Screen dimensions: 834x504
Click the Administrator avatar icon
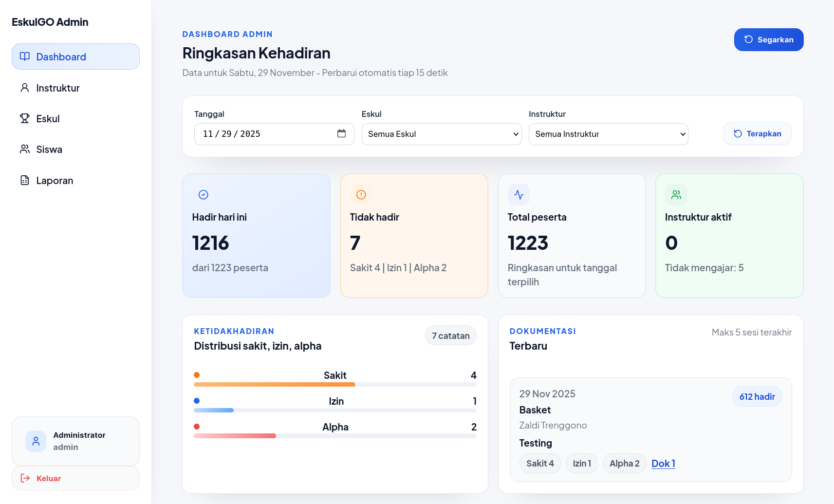[36, 441]
